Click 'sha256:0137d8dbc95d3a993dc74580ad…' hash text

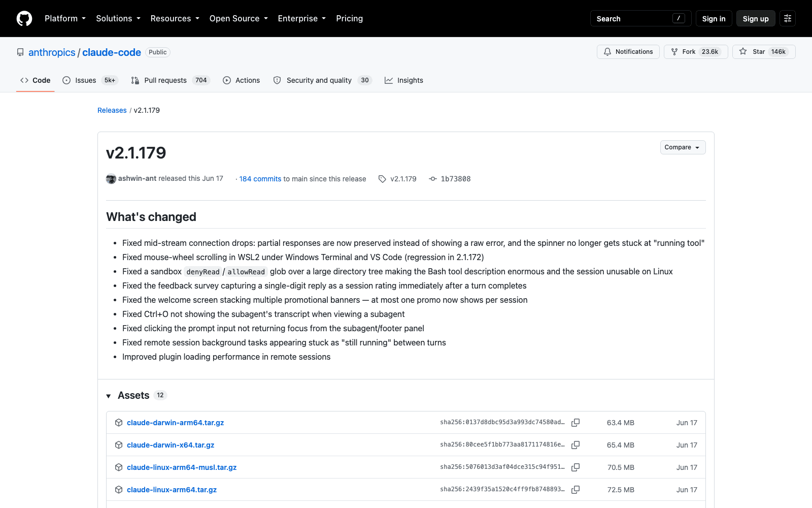tap(502, 422)
